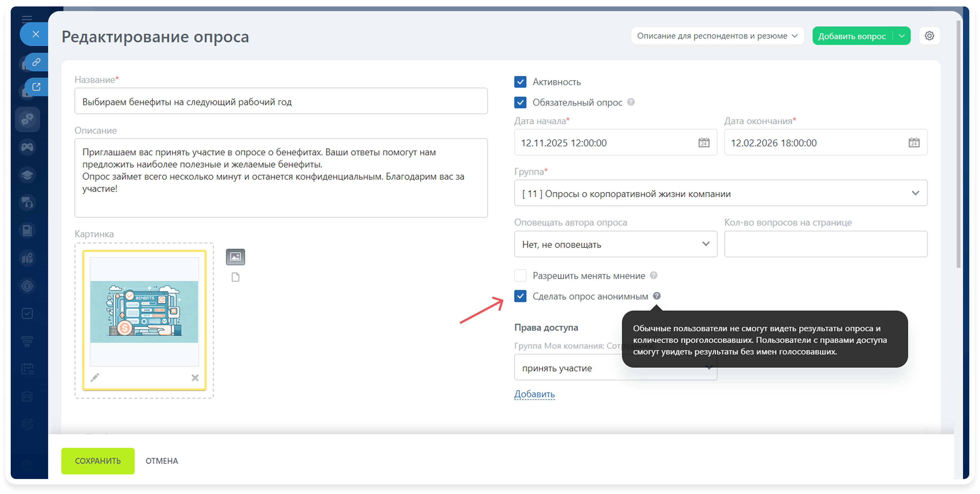
Task: Click the help icon next to anonymous survey
Action: [657, 296]
